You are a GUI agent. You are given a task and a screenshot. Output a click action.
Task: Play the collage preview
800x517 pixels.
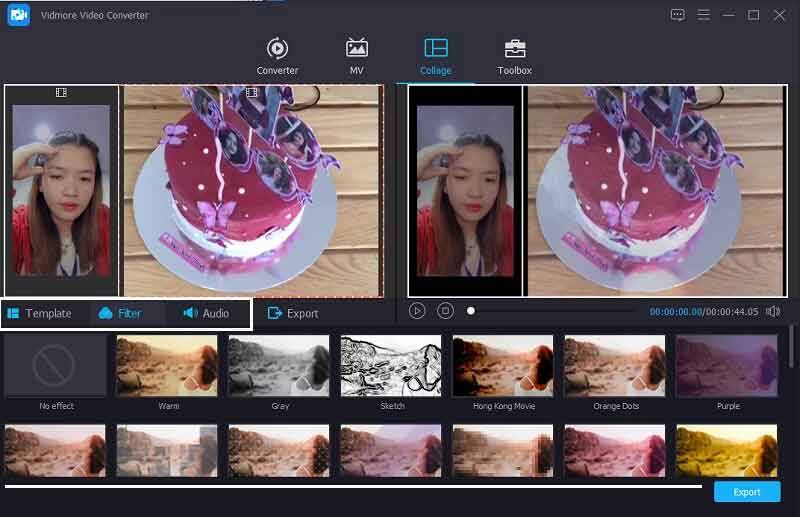coord(417,312)
